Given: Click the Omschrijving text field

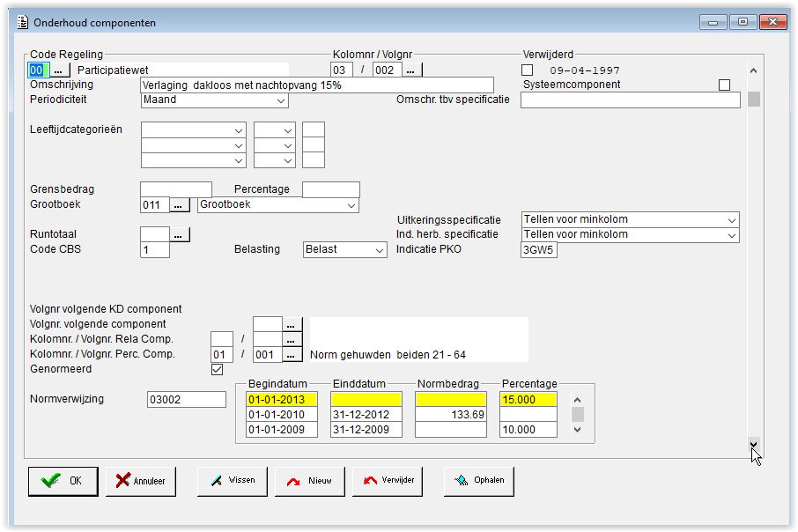Looking at the screenshot, I should pos(316,85).
